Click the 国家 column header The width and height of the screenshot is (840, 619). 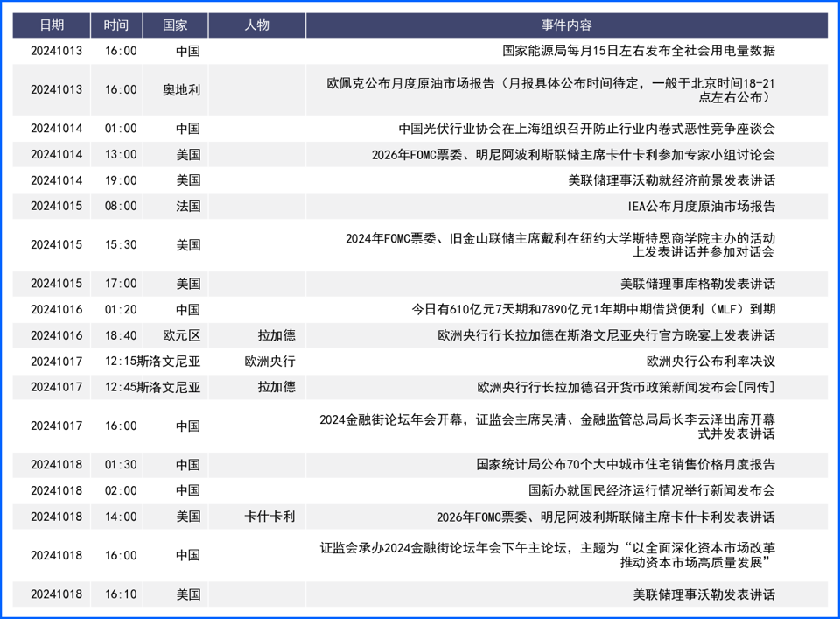[175, 25]
